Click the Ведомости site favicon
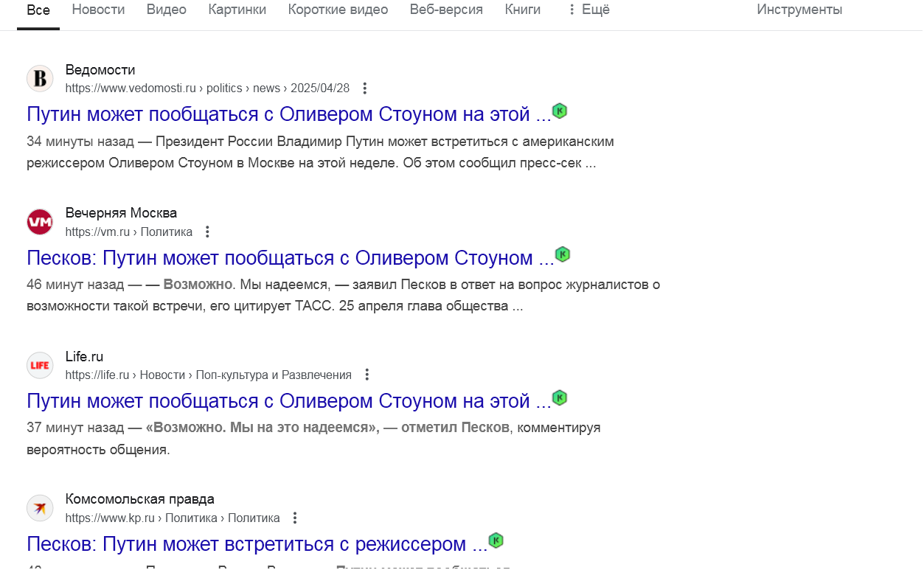The width and height of the screenshot is (924, 570). click(40, 79)
